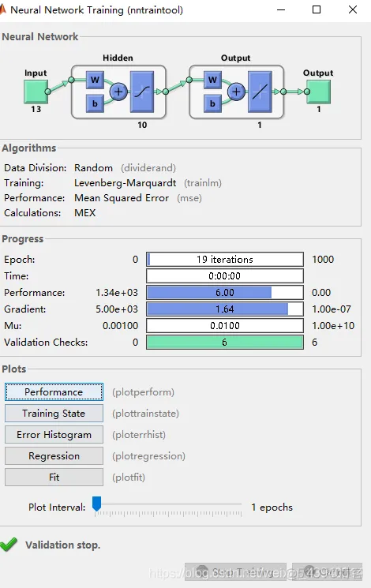Image resolution: width=371 pixels, height=588 pixels.
Task: Select the green Output block at diagram end
Action: pos(319,92)
